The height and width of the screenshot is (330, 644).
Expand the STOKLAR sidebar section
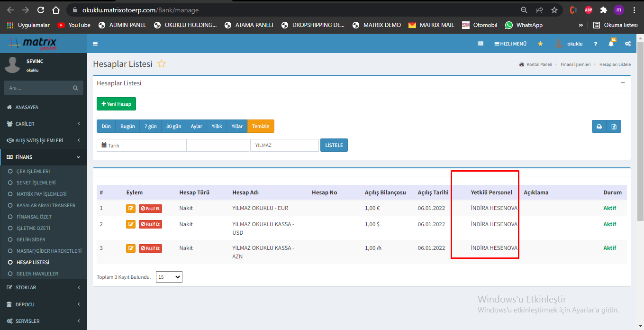(44, 287)
